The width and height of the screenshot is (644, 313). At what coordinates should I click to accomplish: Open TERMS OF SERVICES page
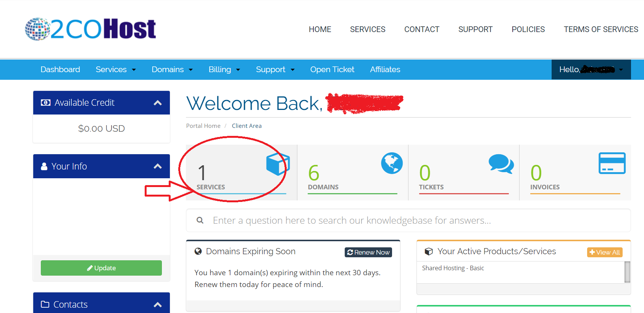point(601,29)
